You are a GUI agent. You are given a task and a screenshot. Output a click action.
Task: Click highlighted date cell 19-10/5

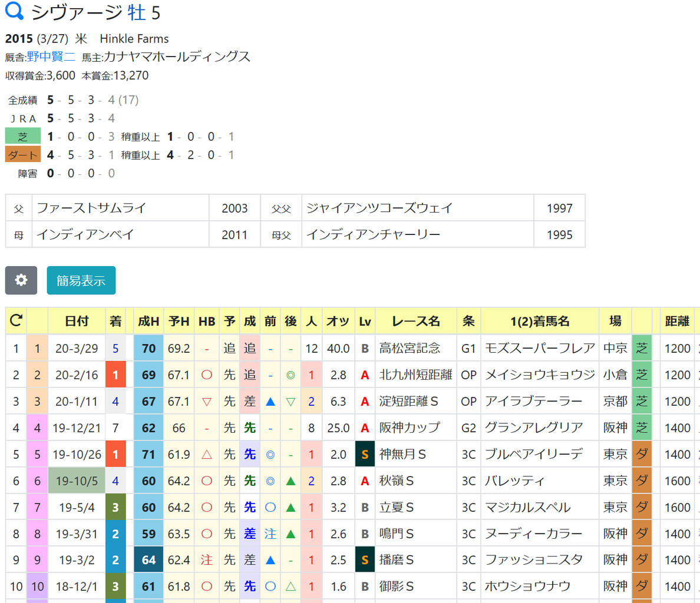[x=77, y=481]
